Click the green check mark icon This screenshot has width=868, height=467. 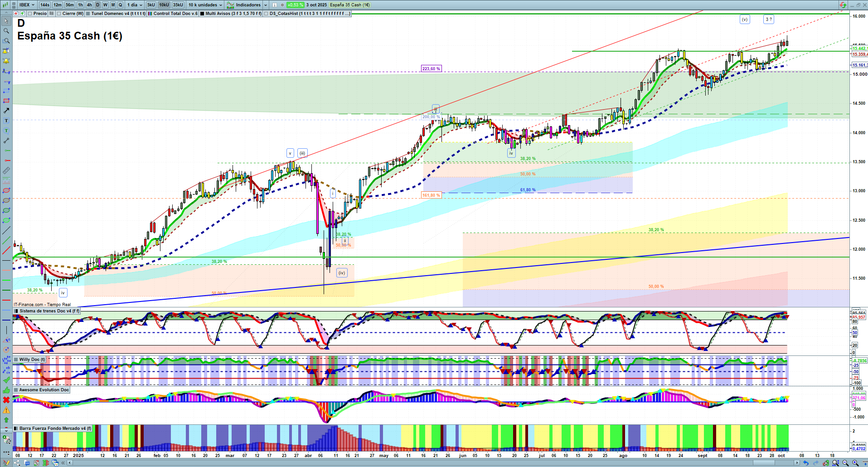(x=6, y=380)
